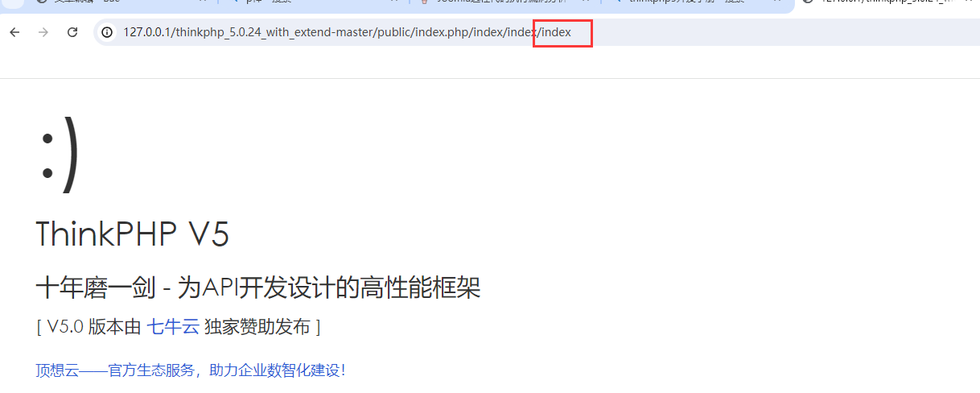Open the site information icon

pyautogui.click(x=108, y=32)
